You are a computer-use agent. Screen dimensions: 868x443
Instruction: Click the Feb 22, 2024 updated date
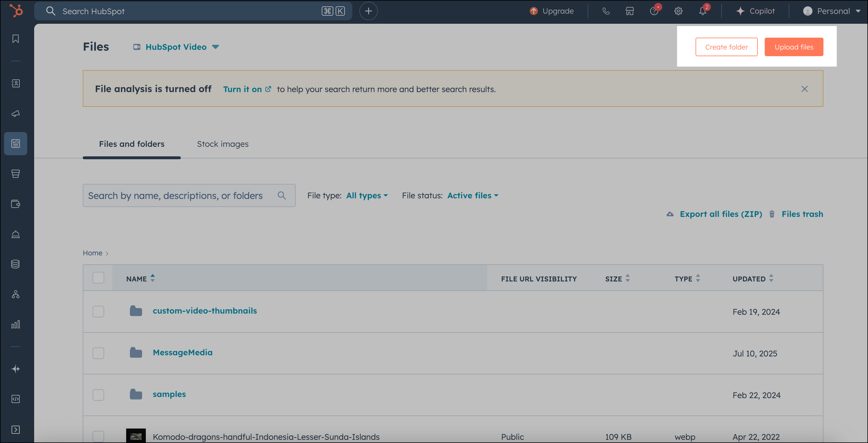click(757, 395)
